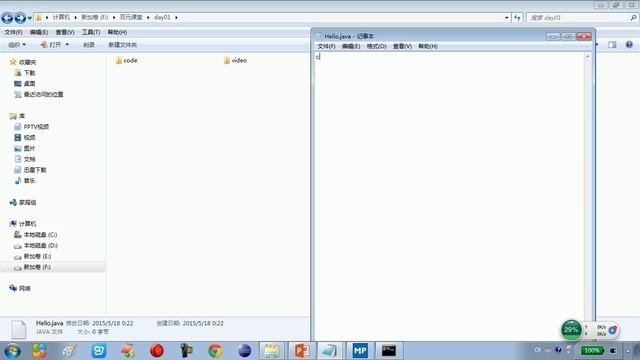Toggle the preview pane icon in Explorer

(612, 44)
